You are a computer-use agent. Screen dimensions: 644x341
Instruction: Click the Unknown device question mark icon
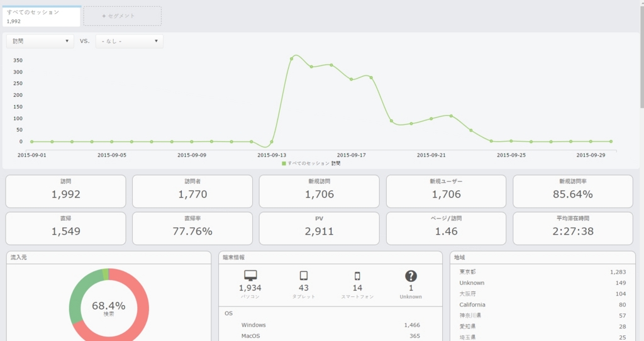[411, 276]
